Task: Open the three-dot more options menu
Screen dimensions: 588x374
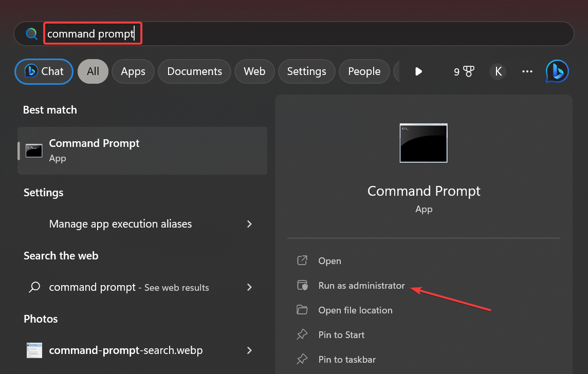Action: point(527,71)
